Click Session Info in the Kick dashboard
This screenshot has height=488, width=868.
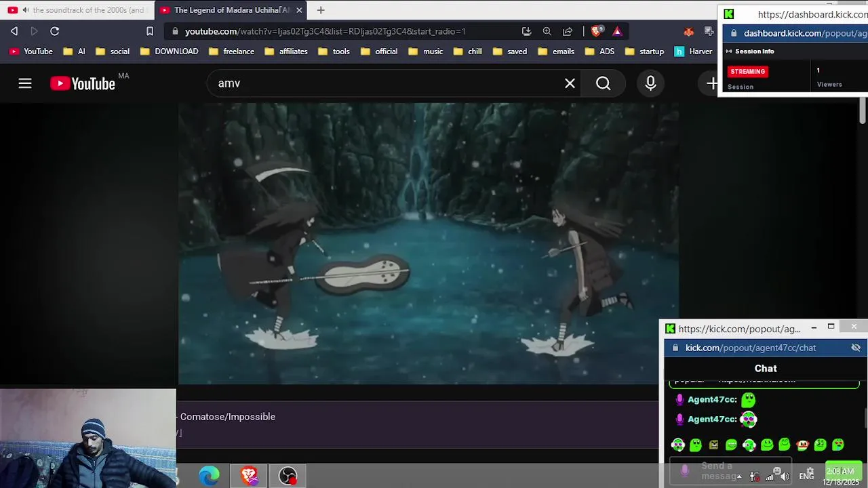pos(754,52)
